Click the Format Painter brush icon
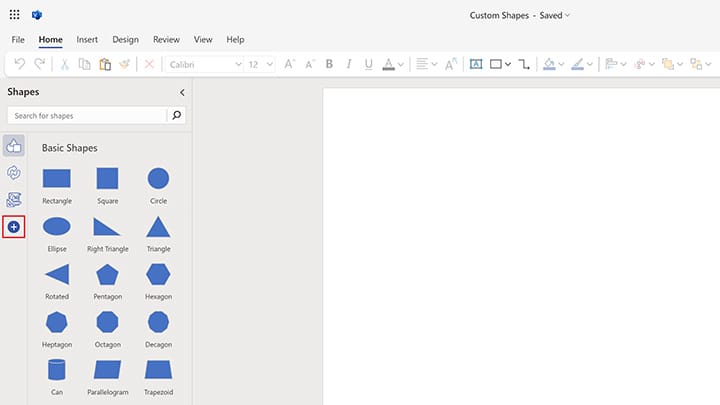 pyautogui.click(x=124, y=64)
